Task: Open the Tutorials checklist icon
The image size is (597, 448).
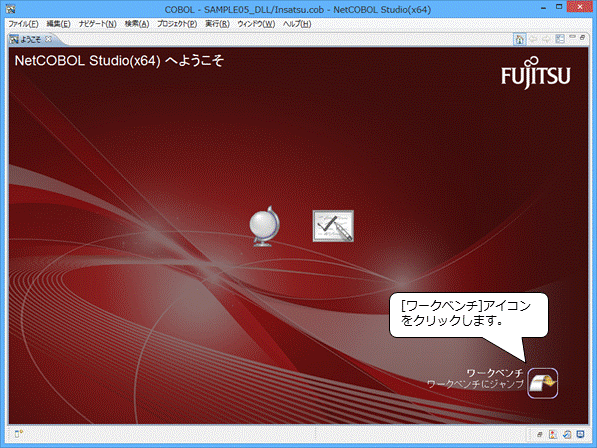Action: pyautogui.click(x=333, y=226)
